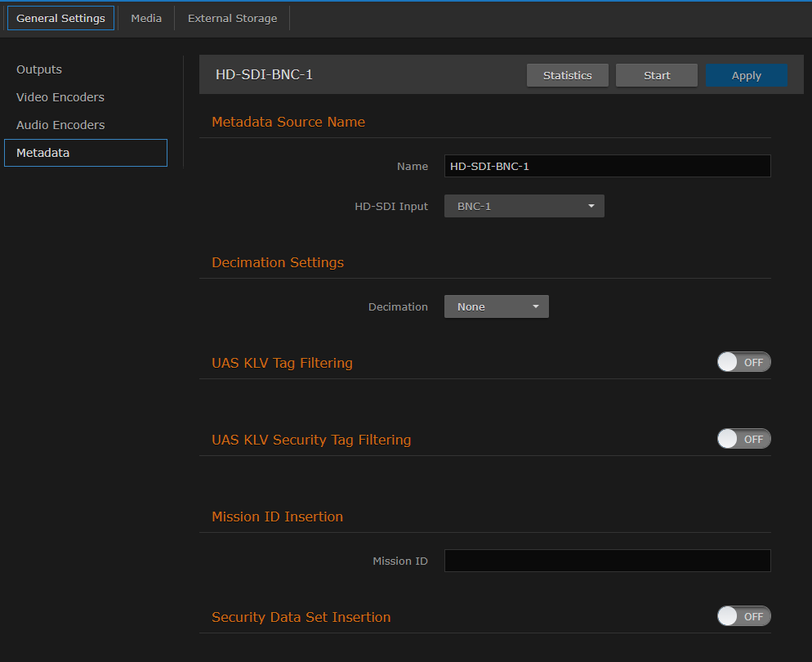
Task: View Statistics for HD-SDI-BNC-1
Action: [x=567, y=74]
